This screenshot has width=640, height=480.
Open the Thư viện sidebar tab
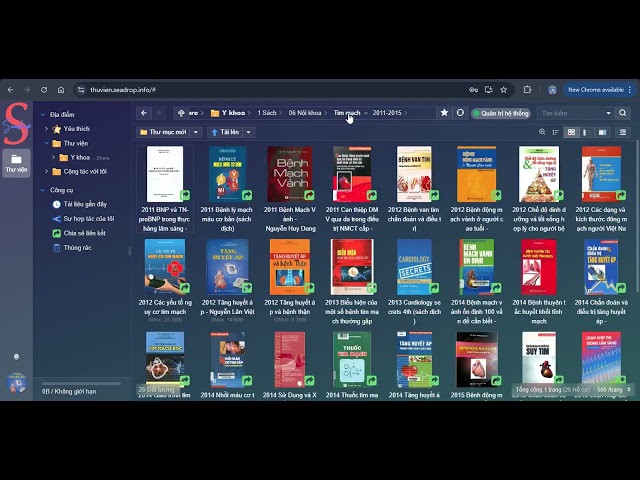[x=16, y=163]
